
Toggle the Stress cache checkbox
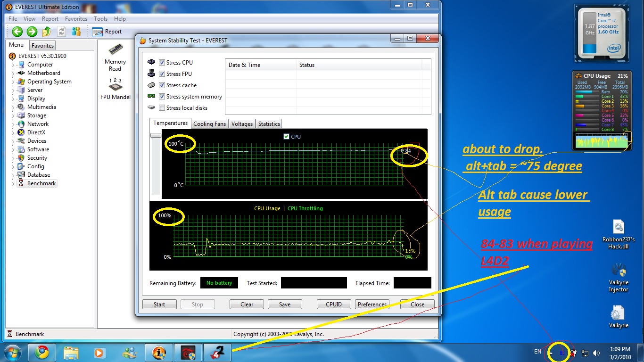162,85
